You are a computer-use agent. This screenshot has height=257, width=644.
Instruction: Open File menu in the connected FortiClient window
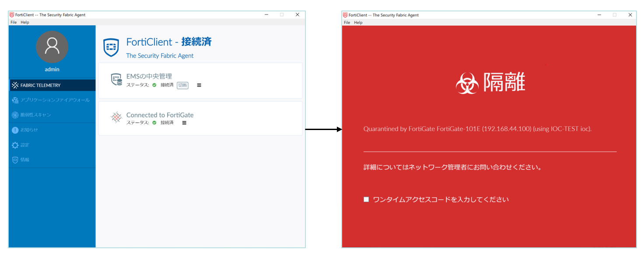(14, 22)
